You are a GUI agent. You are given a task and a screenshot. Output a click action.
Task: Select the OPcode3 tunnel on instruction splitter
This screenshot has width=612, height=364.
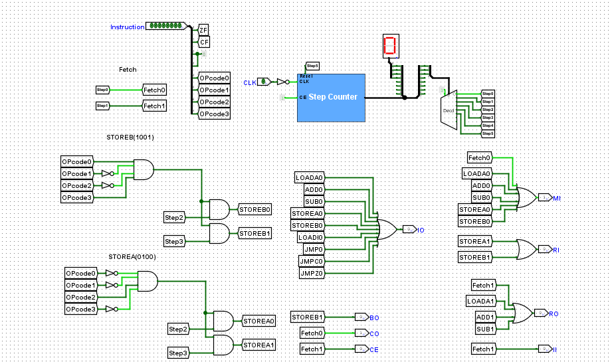click(x=214, y=114)
